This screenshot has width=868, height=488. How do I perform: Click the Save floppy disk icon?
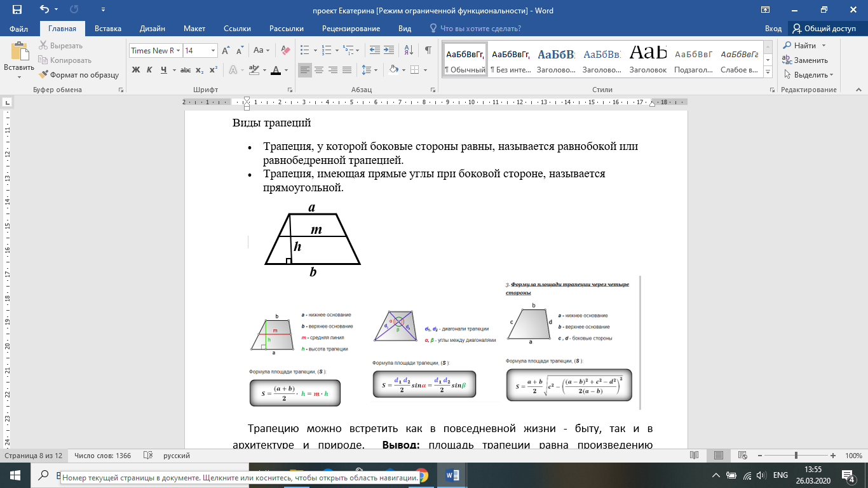point(17,10)
